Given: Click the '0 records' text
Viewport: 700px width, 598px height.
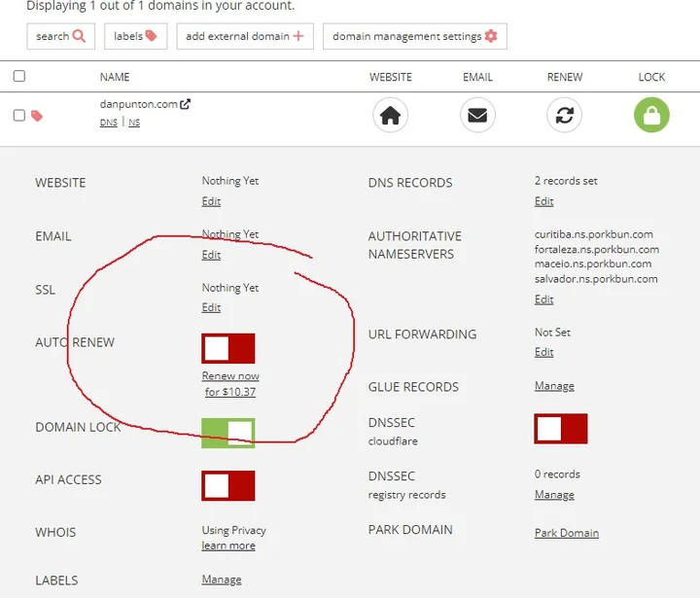Looking at the screenshot, I should (x=558, y=475).
